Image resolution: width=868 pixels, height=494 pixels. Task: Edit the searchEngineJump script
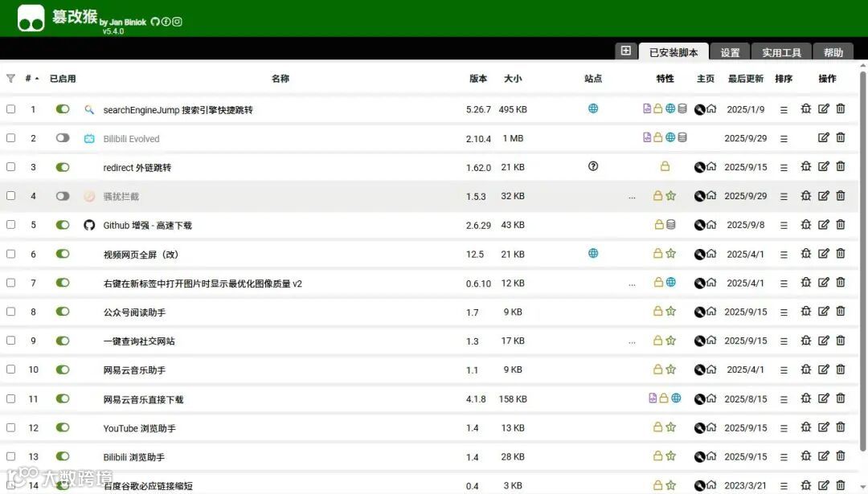pos(824,108)
